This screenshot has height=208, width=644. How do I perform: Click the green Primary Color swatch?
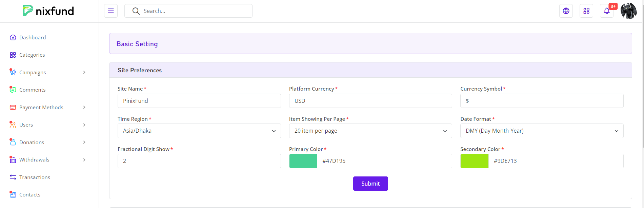[x=303, y=161]
